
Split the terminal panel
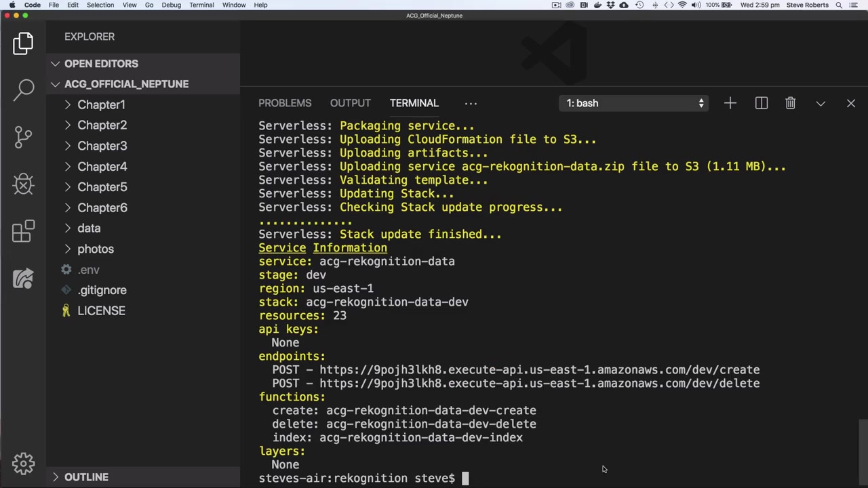click(761, 103)
